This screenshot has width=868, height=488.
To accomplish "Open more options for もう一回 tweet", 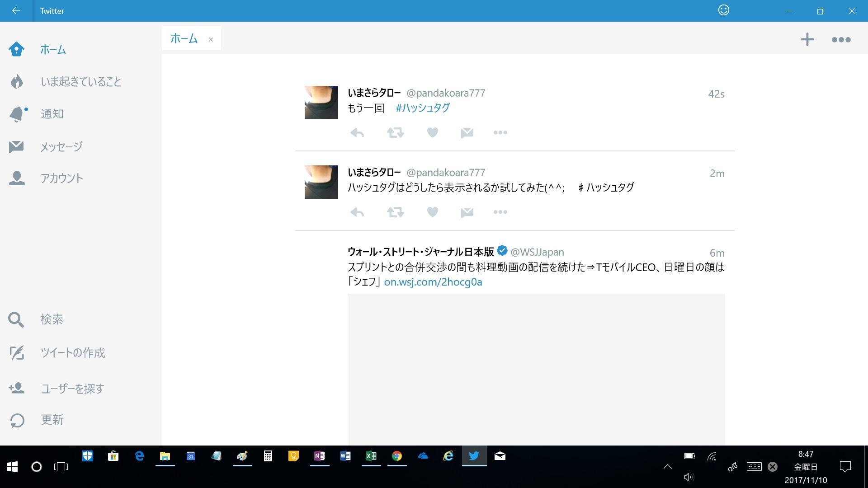I will [500, 132].
